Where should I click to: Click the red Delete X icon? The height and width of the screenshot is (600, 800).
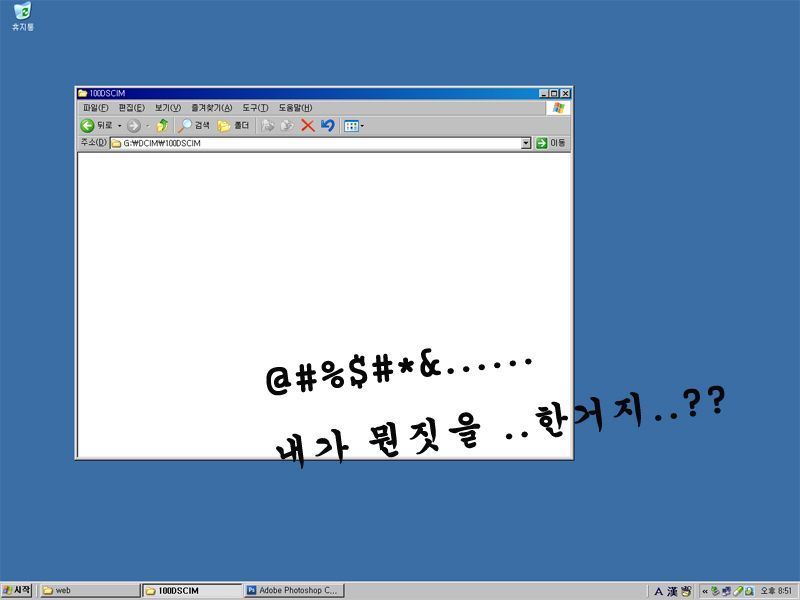coord(308,126)
